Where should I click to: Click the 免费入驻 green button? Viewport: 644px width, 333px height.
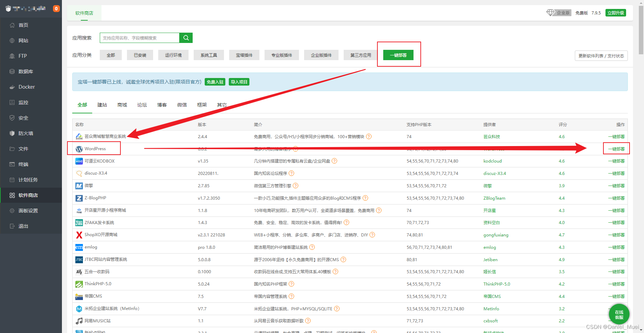215,82
